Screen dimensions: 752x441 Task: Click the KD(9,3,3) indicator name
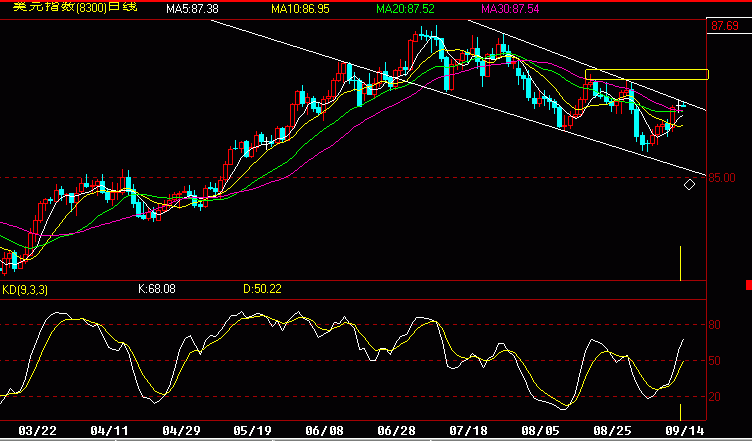pyautogui.click(x=25, y=290)
